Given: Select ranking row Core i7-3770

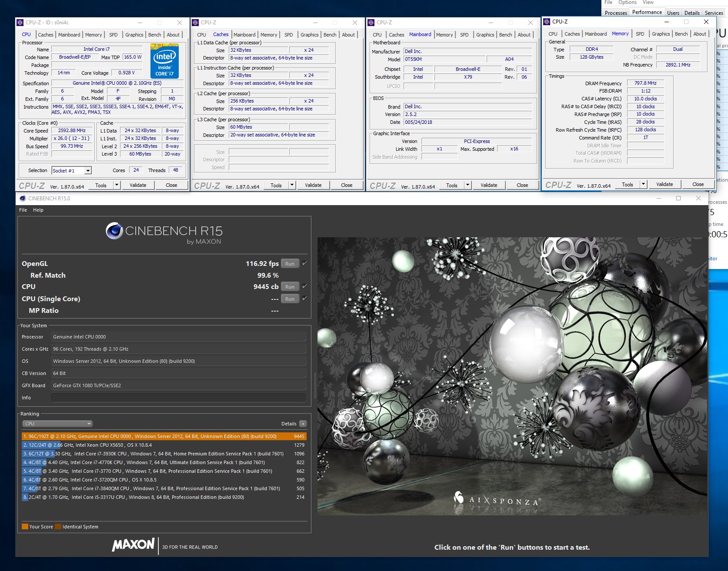Looking at the screenshot, I should [164, 471].
